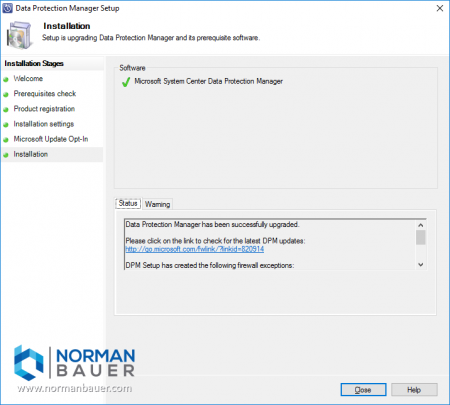Select the Installation settings stage
The image size is (450, 405).
(x=44, y=124)
